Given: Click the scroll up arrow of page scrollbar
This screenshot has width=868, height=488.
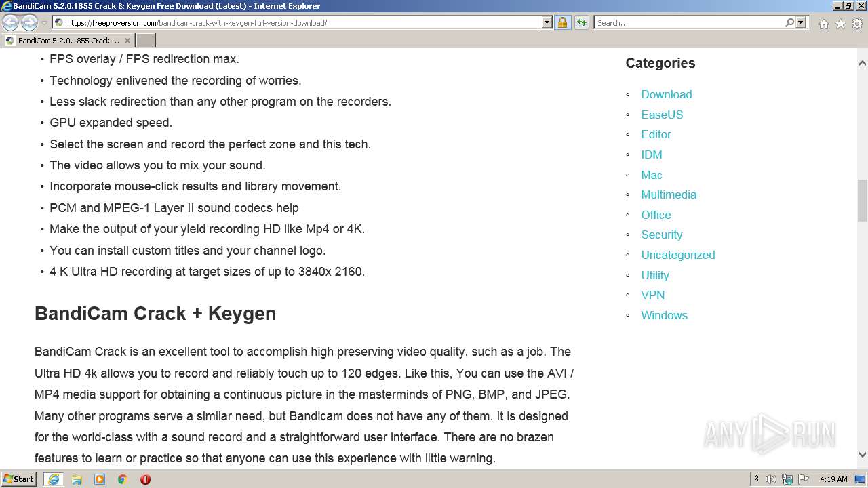Looking at the screenshot, I should pos(862,63).
